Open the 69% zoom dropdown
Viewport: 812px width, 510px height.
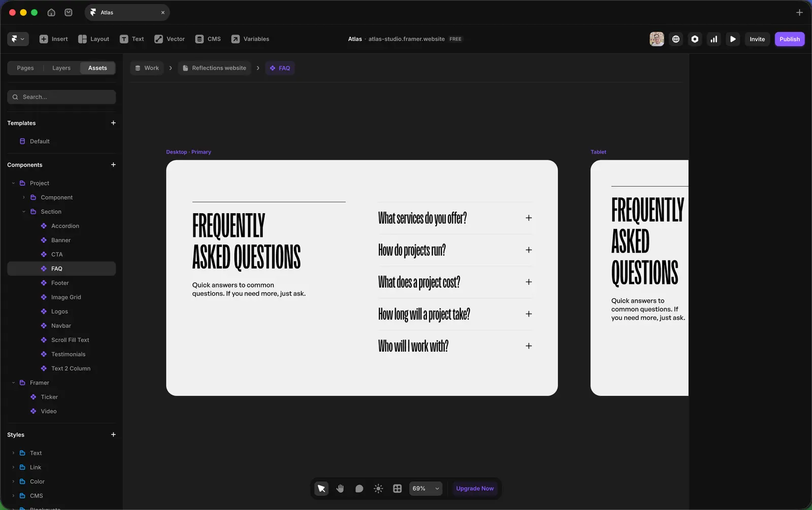(425, 488)
